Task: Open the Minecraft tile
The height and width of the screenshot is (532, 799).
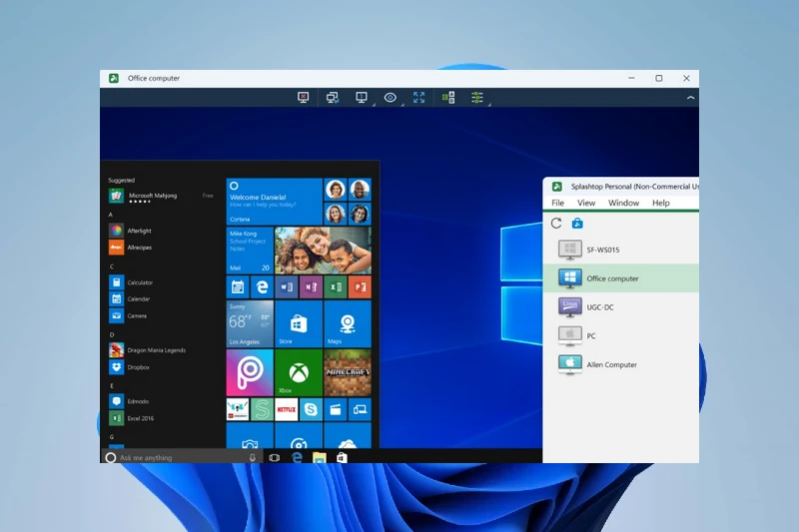Action: [348, 372]
